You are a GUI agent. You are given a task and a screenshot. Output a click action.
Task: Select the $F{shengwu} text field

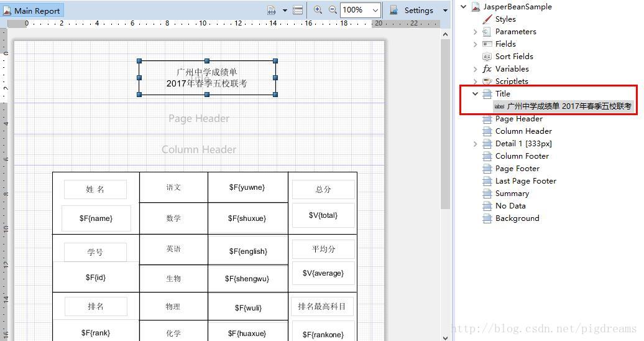[x=247, y=279]
